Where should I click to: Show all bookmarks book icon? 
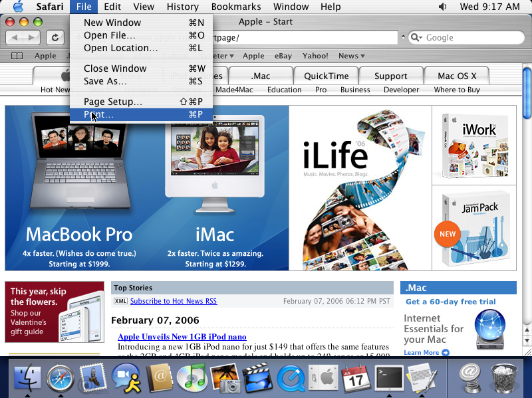17,56
